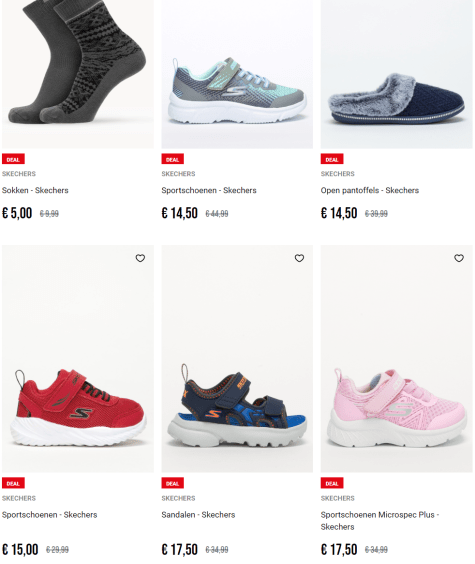Toggle heart on pink Microspec Plus shoes
The image size is (475, 564).
(459, 258)
